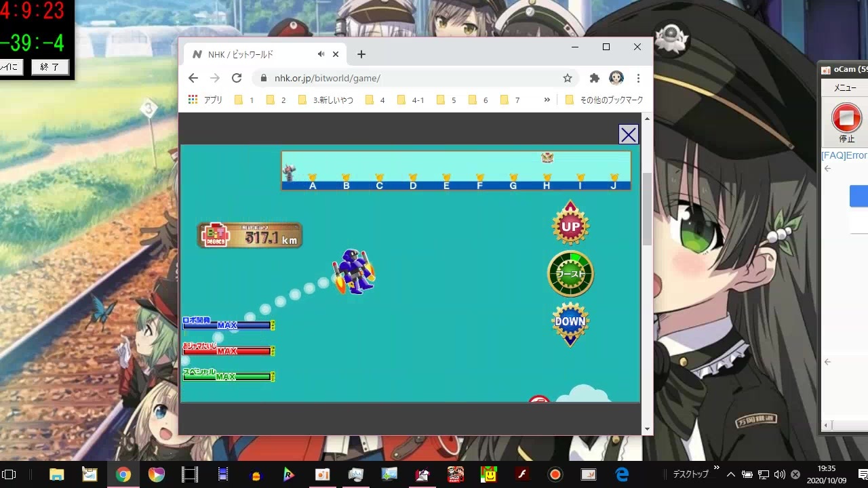Open the battery icon in the tray
This screenshot has height=488, width=868.
coord(747,474)
